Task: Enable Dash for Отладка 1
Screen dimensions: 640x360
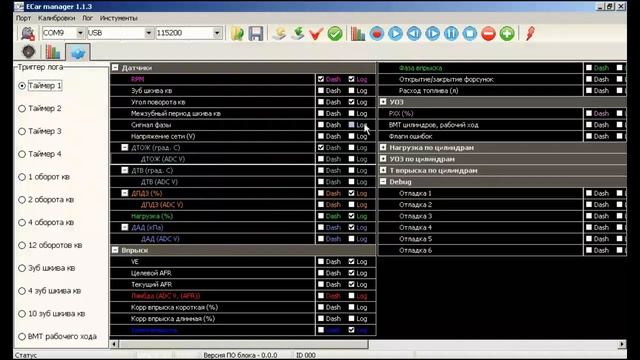Action: click(x=589, y=193)
